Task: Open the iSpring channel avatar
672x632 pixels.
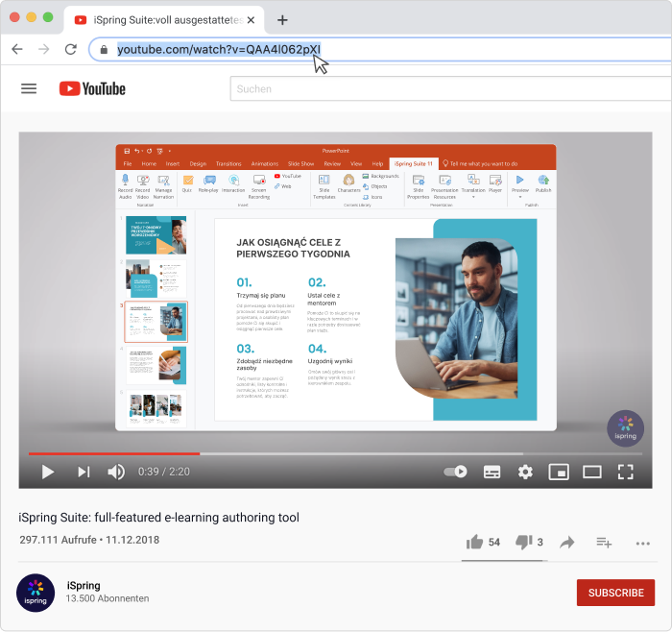Action: point(36,593)
